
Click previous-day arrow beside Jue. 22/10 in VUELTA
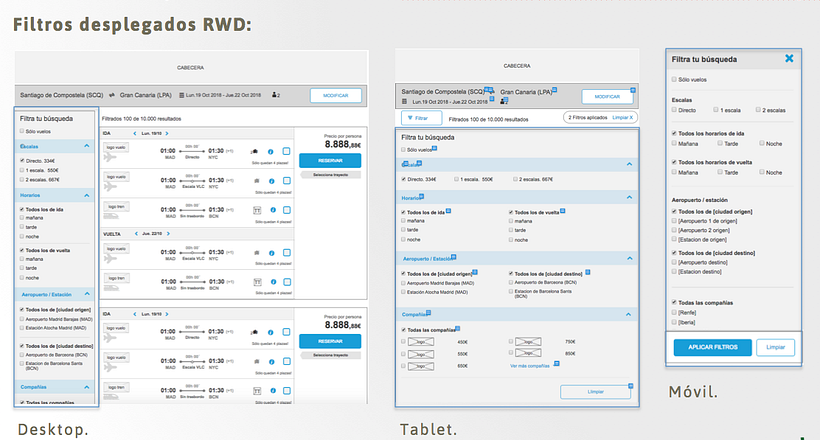point(136,234)
